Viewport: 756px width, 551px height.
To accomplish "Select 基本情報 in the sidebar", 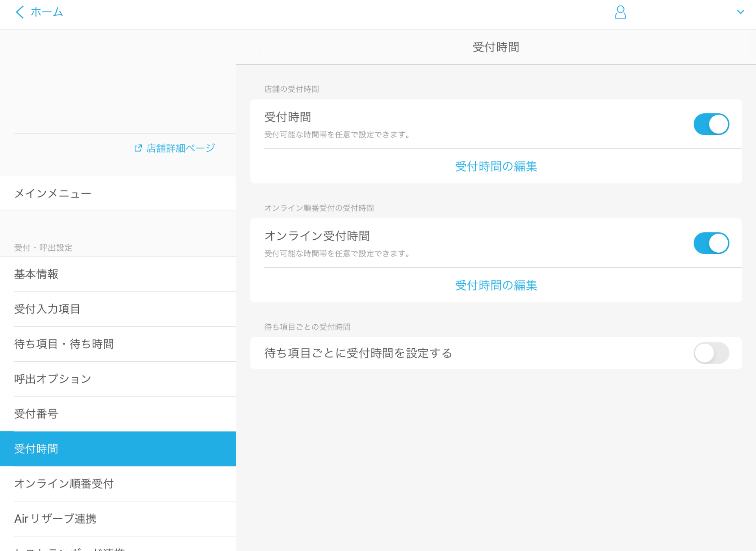I will coord(36,274).
